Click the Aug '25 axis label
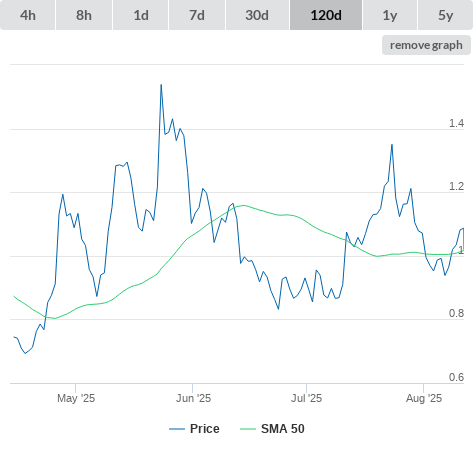The image size is (474, 455). (424, 398)
